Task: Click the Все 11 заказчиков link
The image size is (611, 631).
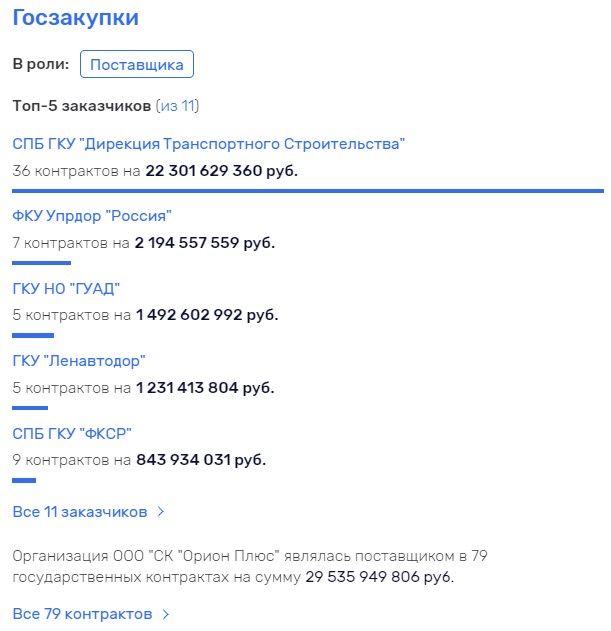Action: click(80, 512)
